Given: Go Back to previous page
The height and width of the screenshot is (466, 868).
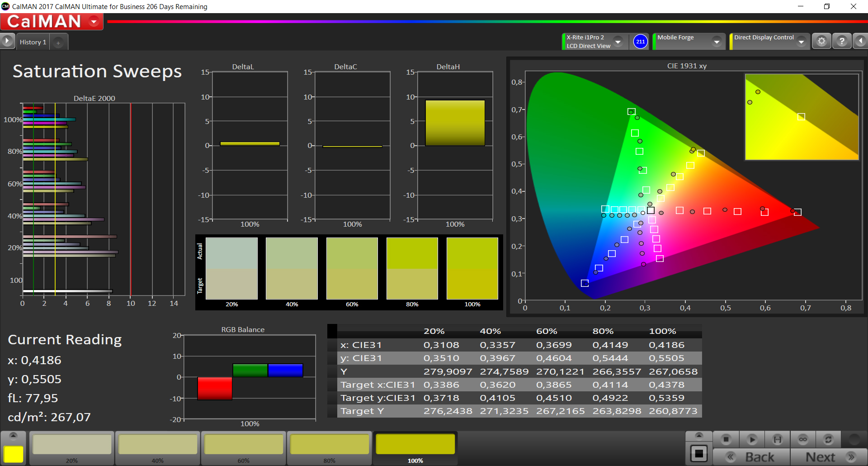Looking at the screenshot, I should tap(751, 457).
